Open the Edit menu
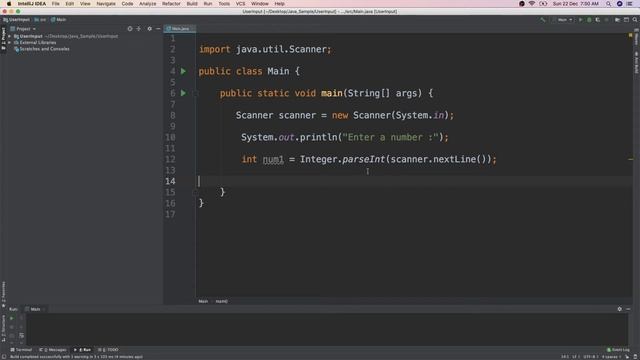The image size is (640, 360). point(70,4)
